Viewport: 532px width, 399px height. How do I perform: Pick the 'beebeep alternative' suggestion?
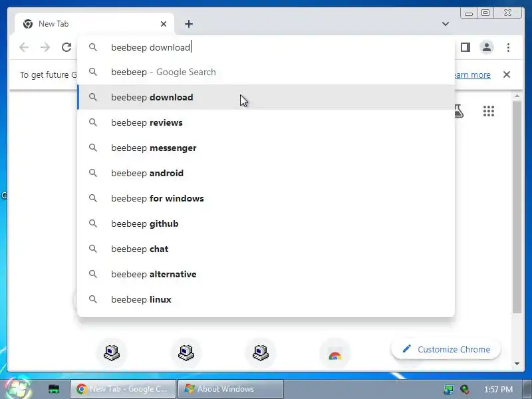266,274
